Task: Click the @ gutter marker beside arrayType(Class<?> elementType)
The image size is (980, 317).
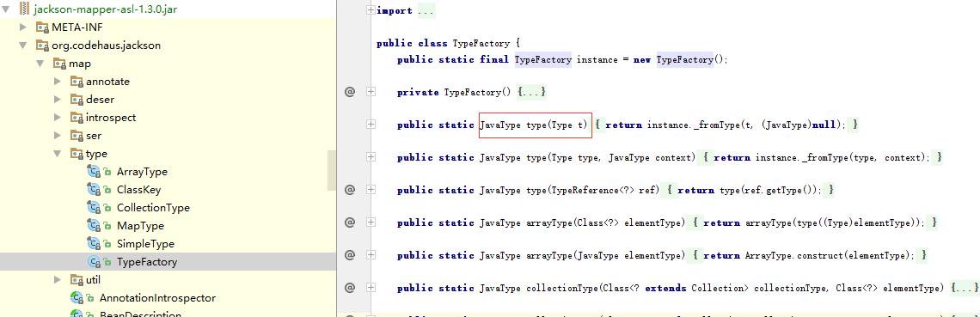Action: (350, 223)
